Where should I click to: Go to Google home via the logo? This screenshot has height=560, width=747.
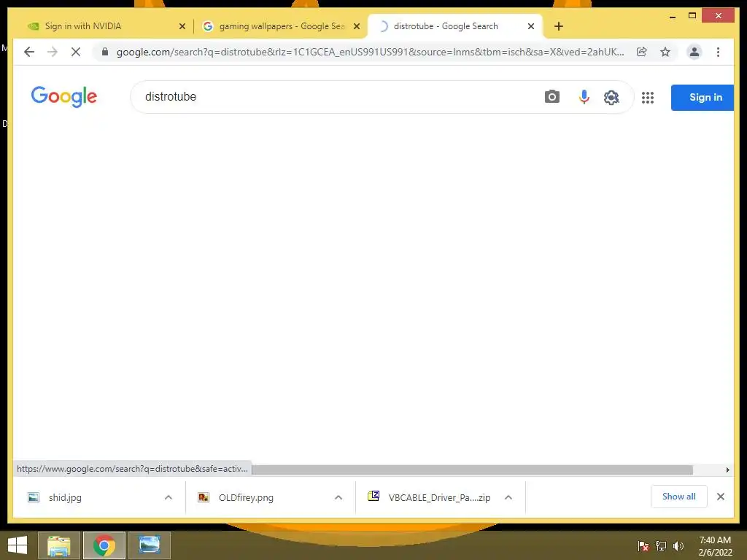tap(64, 97)
